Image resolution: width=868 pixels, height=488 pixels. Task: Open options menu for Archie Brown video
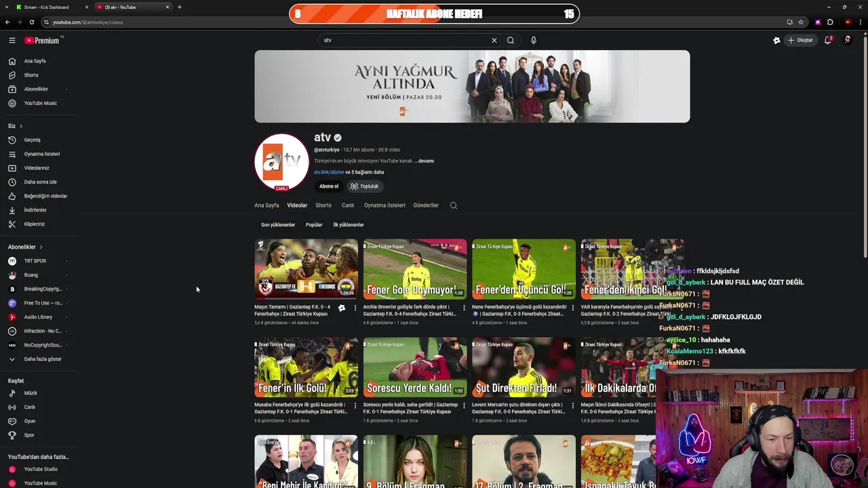coord(464,308)
